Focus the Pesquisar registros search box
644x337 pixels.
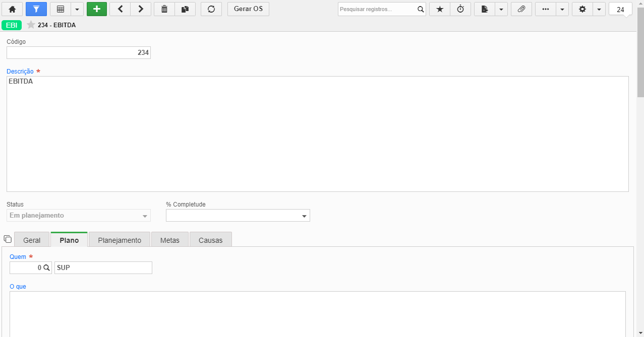point(377,9)
